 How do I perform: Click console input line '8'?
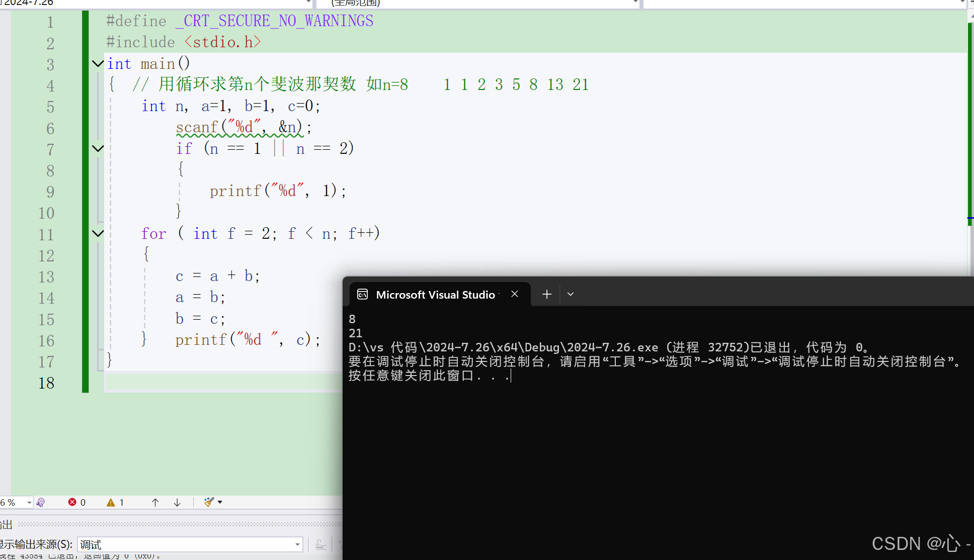(352, 319)
